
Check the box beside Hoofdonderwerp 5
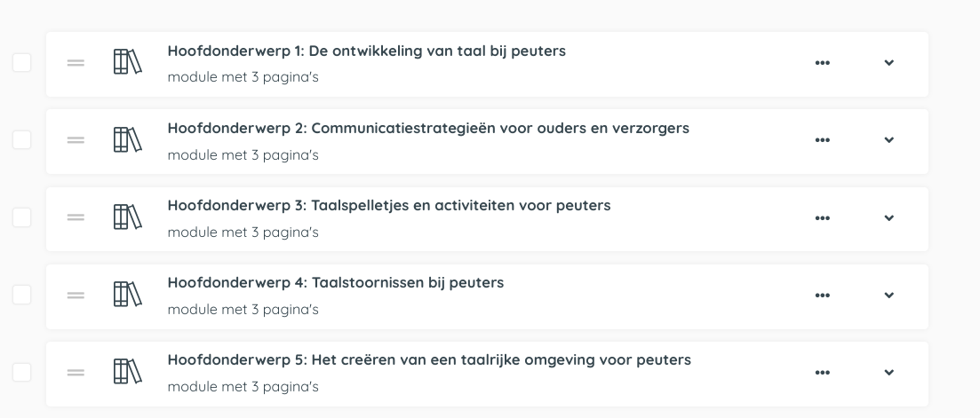pos(21,372)
